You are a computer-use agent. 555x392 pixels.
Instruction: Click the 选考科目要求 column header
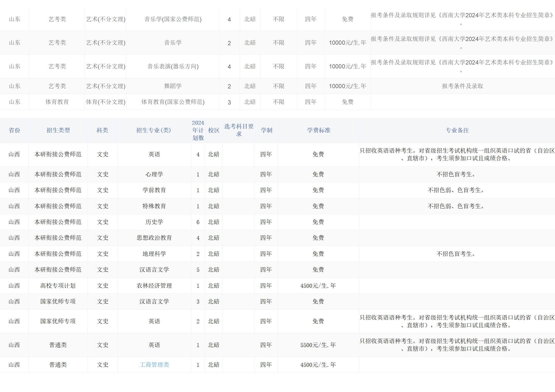pyautogui.click(x=239, y=130)
